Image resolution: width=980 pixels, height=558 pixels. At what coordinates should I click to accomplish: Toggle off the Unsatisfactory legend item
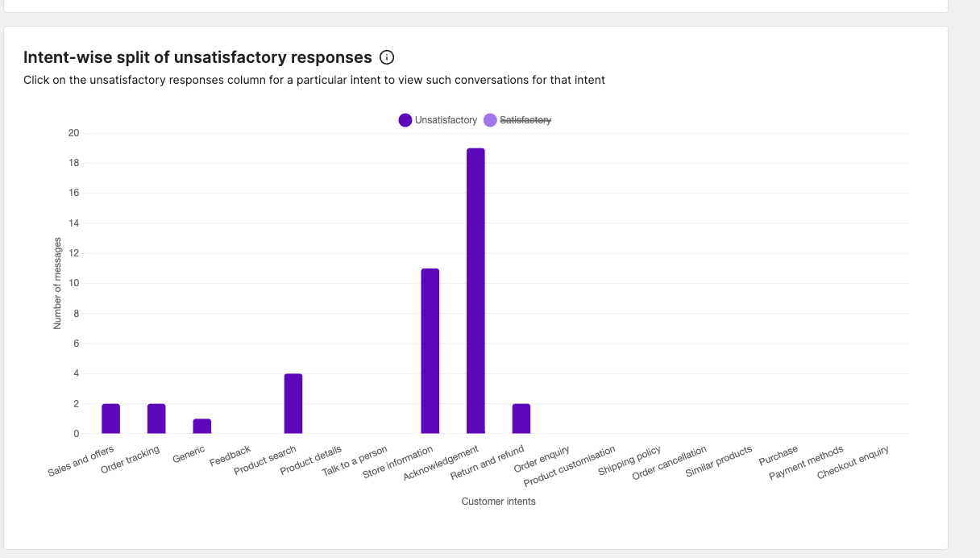point(445,119)
